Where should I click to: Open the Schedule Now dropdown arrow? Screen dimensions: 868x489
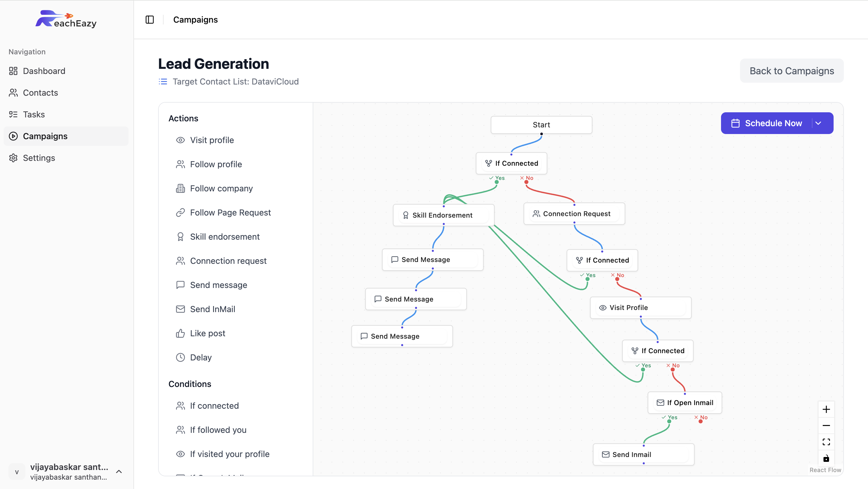click(818, 123)
